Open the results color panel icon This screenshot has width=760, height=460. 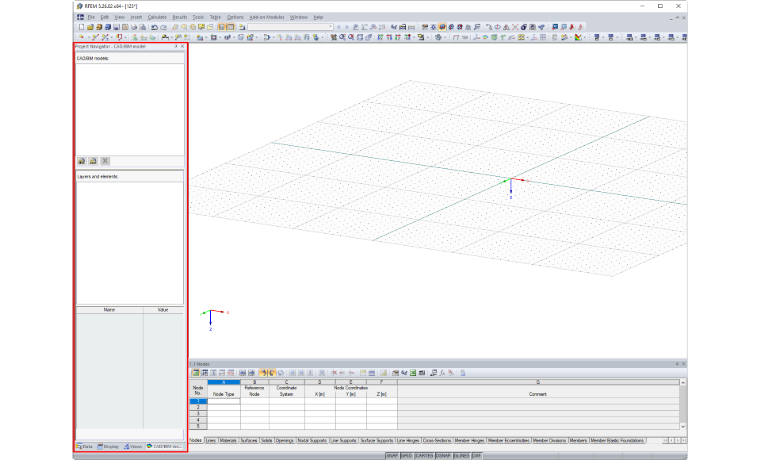(x=578, y=37)
